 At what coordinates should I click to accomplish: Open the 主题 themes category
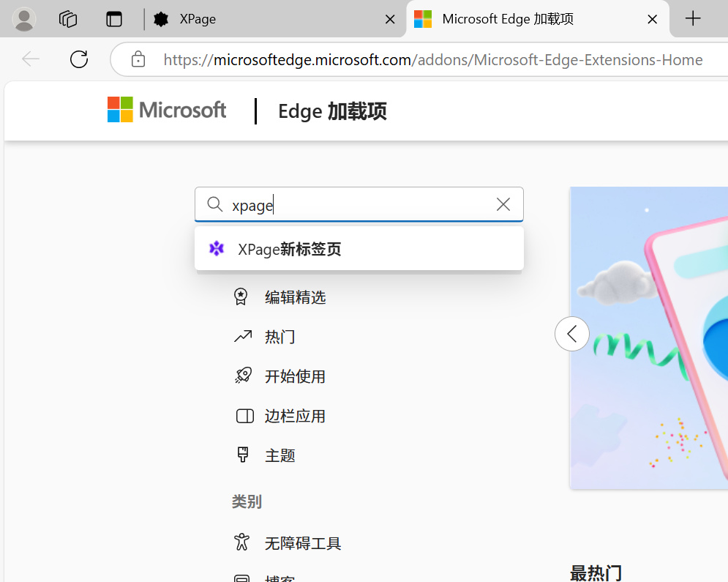(279, 455)
